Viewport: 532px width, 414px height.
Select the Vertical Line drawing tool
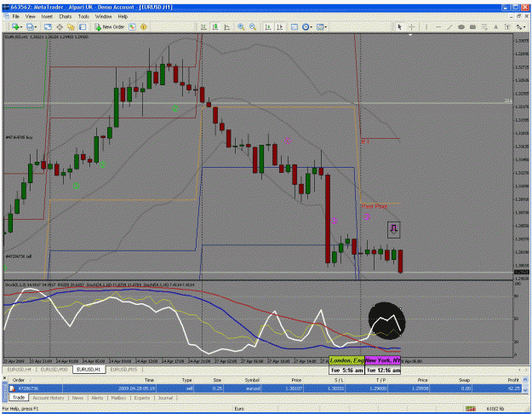426,26
